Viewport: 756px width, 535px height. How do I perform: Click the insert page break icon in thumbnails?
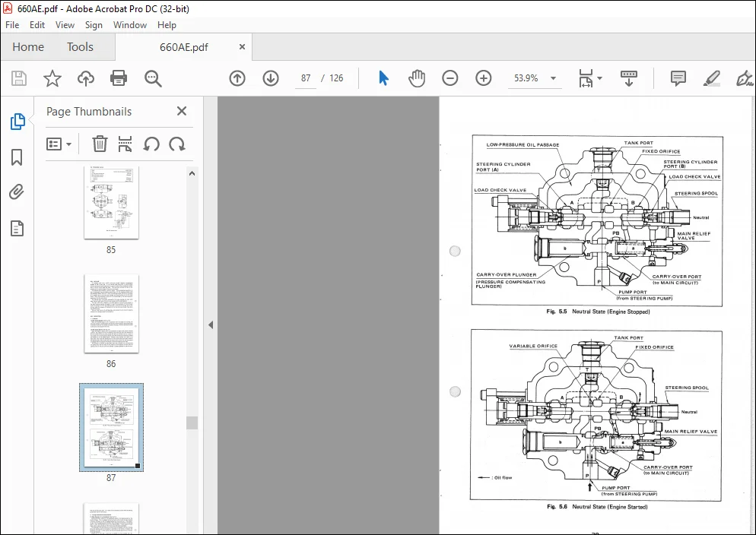click(125, 144)
